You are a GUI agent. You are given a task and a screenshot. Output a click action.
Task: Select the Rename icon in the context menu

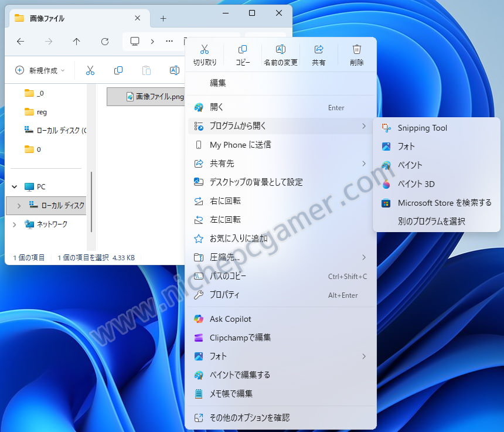pyautogui.click(x=281, y=49)
